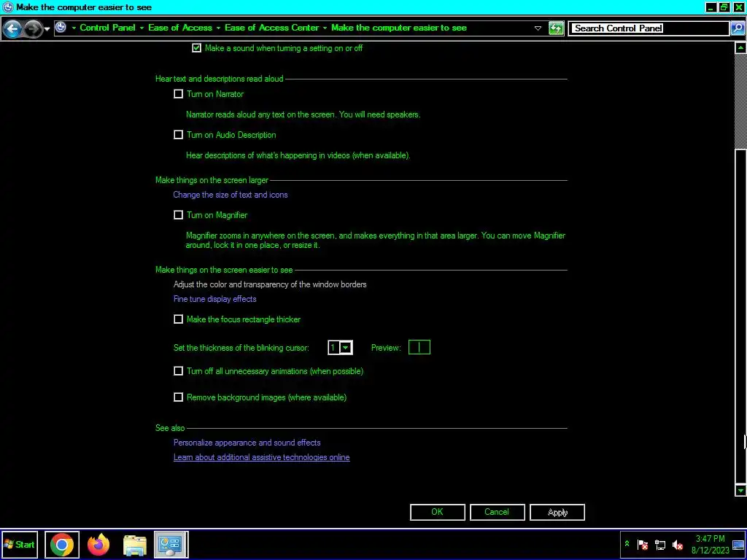Click the Show desktop icon in tray
Image resolution: width=747 pixels, height=560 pixels.
coord(738,544)
